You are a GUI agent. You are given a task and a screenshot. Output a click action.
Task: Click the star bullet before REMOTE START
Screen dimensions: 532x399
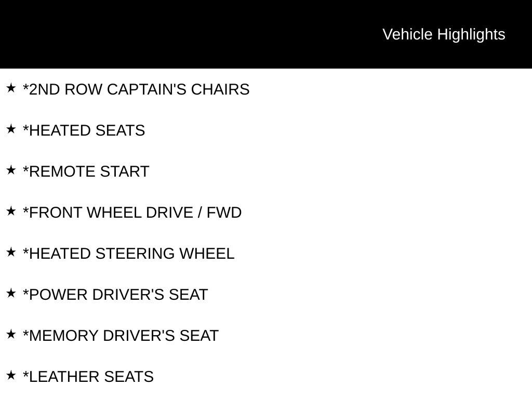(x=11, y=170)
